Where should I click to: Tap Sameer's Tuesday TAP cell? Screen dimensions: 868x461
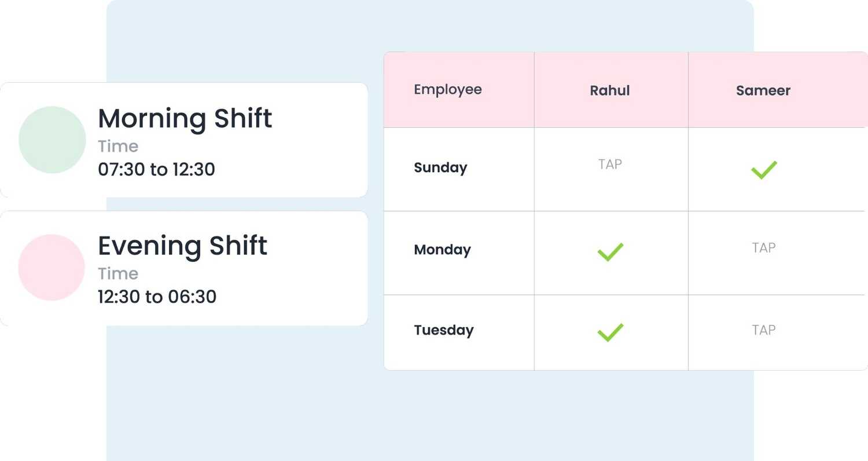(763, 330)
